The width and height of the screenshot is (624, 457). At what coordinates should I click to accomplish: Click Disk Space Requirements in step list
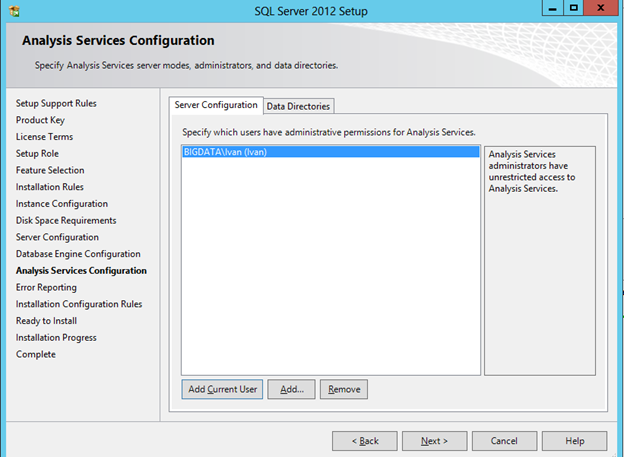(66, 221)
